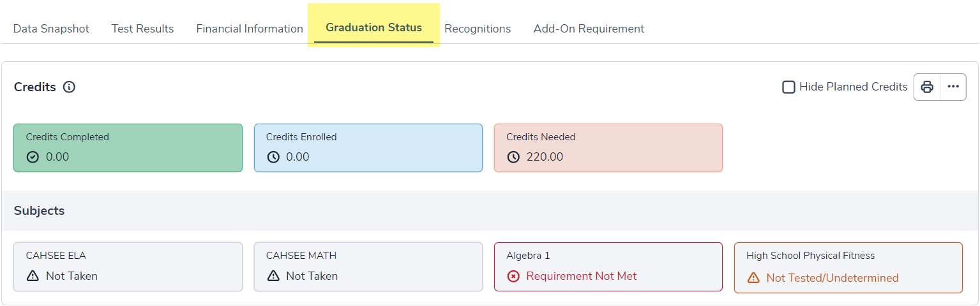
Task: Click the Credits info icon
Action: pos(70,87)
